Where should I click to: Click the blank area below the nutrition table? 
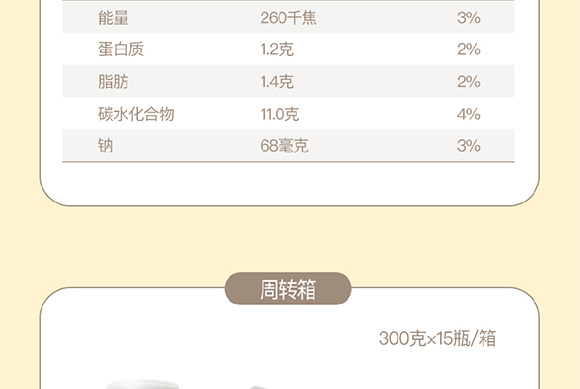coord(289,183)
